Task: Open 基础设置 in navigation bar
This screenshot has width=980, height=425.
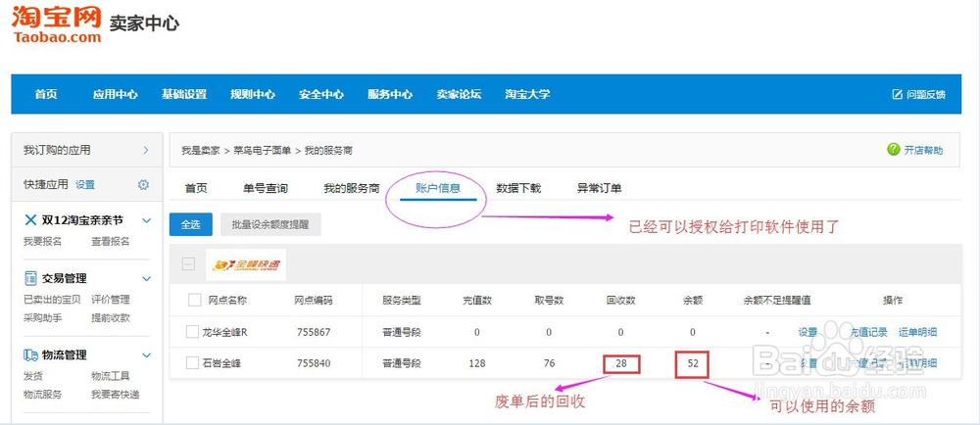Action: [184, 95]
